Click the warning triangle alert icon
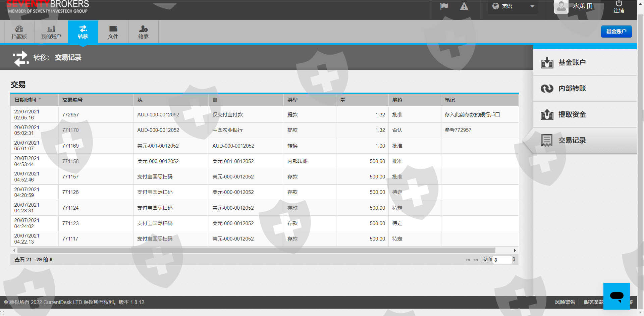 click(x=464, y=6)
